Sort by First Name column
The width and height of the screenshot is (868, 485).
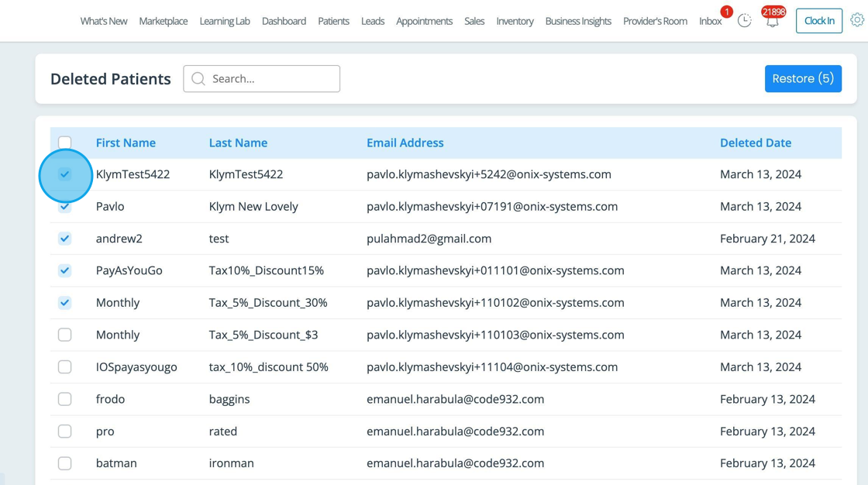[x=126, y=143]
